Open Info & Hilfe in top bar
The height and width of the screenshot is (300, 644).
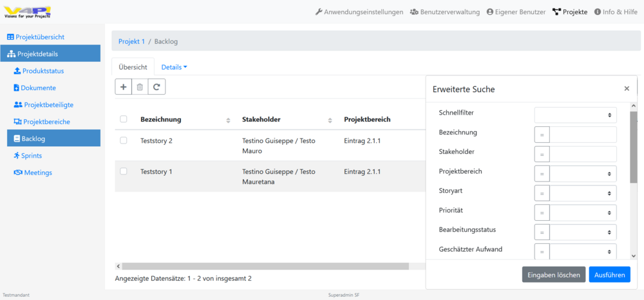click(616, 12)
